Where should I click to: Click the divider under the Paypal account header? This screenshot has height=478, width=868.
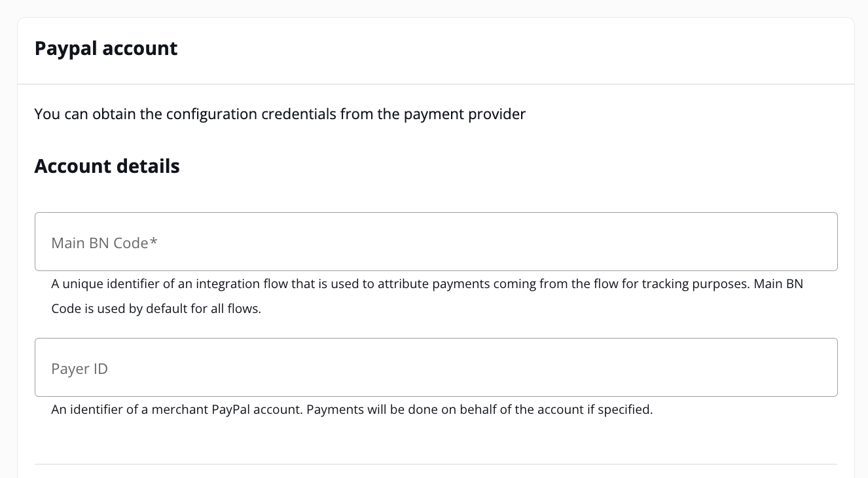pos(436,84)
